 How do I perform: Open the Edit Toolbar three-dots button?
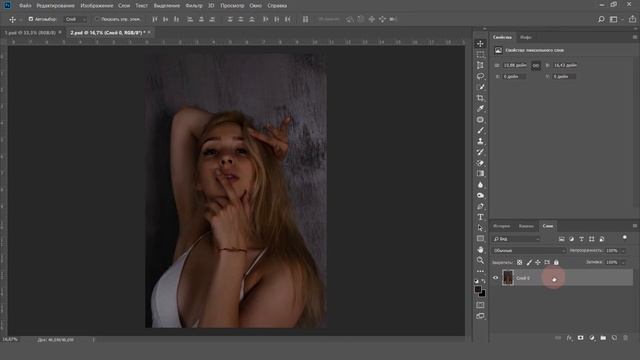[480, 271]
